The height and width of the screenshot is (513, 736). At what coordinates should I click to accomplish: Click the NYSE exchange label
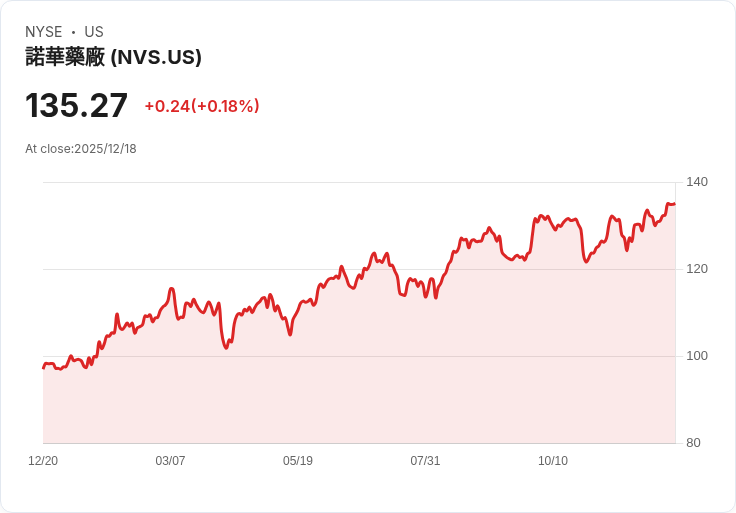[44, 32]
